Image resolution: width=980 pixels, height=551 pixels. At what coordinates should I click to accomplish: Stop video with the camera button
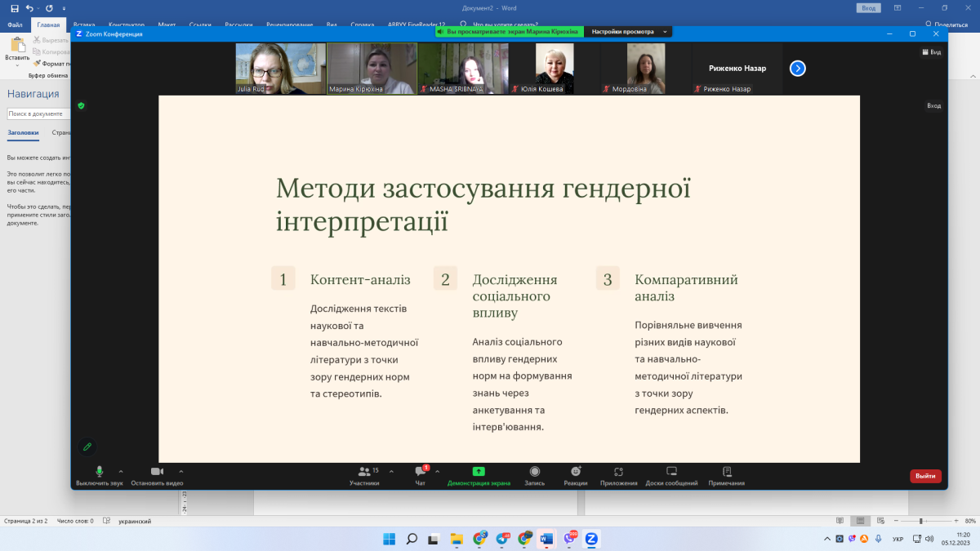point(157,472)
